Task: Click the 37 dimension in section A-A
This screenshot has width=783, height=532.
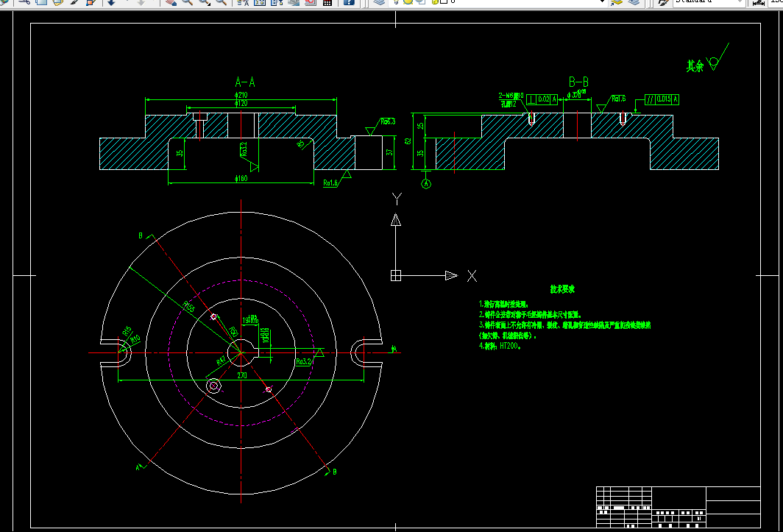Action: coord(389,152)
